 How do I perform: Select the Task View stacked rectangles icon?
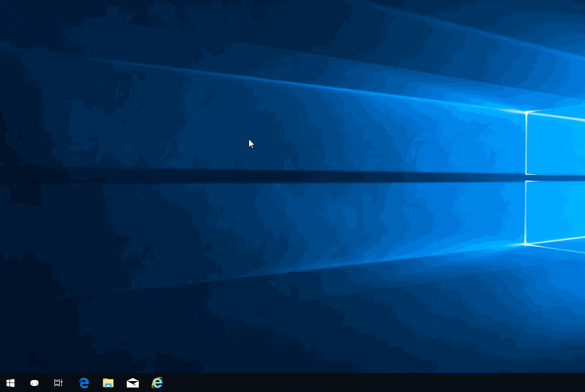click(x=58, y=383)
